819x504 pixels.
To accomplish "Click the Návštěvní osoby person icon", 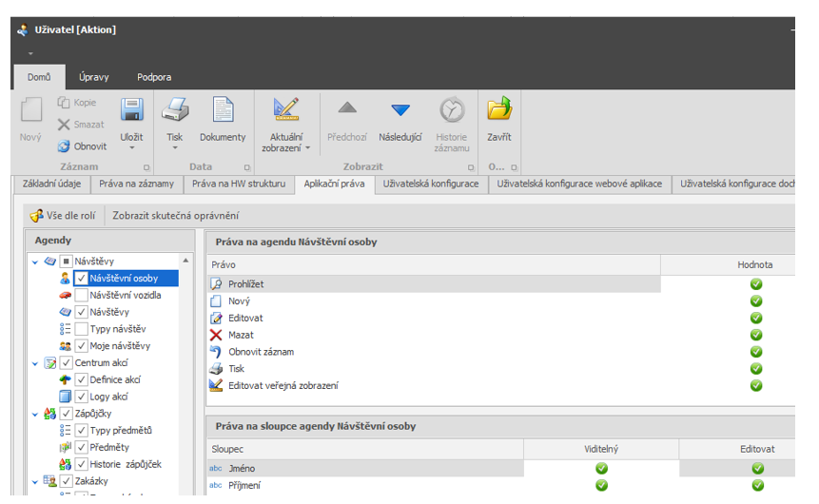I will (65, 279).
